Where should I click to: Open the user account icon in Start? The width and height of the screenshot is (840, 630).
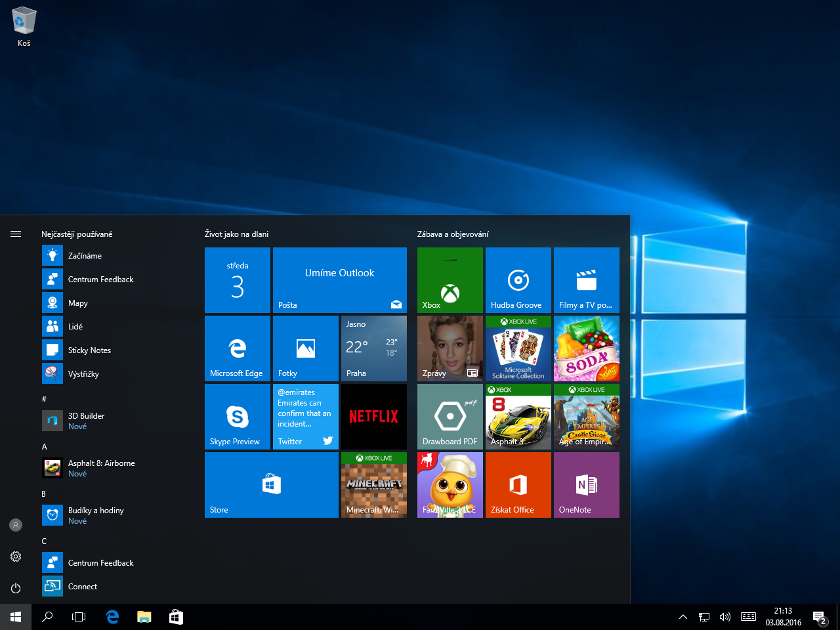click(x=16, y=525)
